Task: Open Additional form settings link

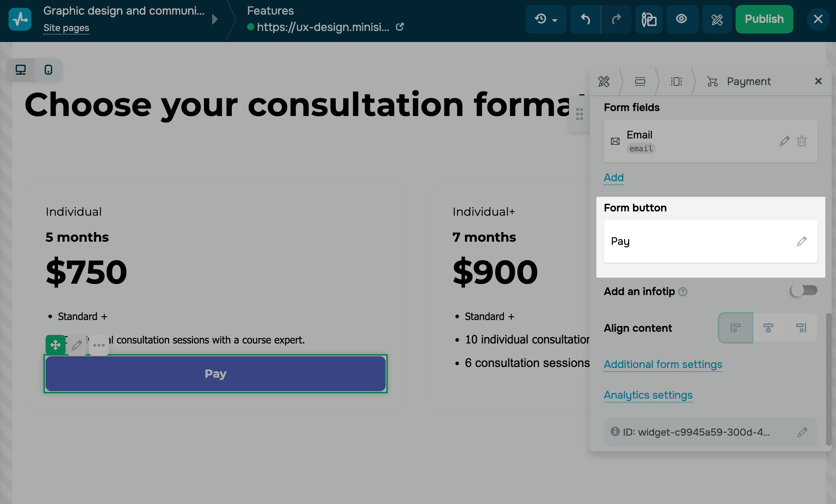Action: (663, 364)
